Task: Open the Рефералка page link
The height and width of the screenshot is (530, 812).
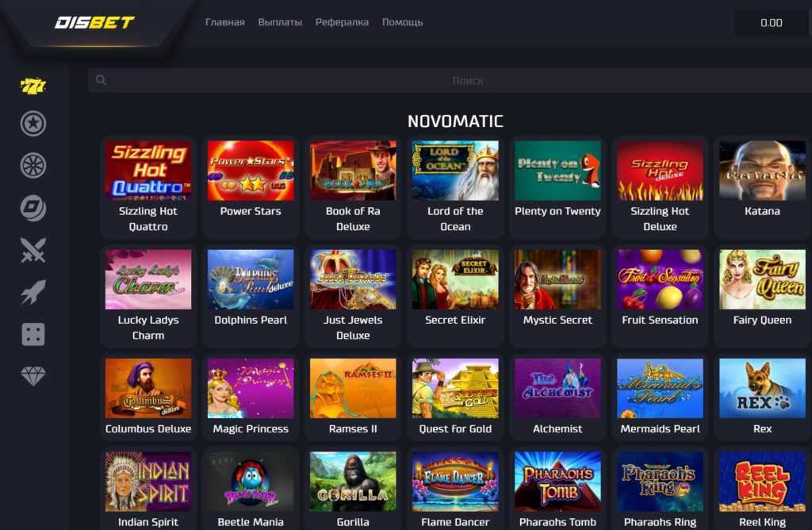Action: pos(342,22)
